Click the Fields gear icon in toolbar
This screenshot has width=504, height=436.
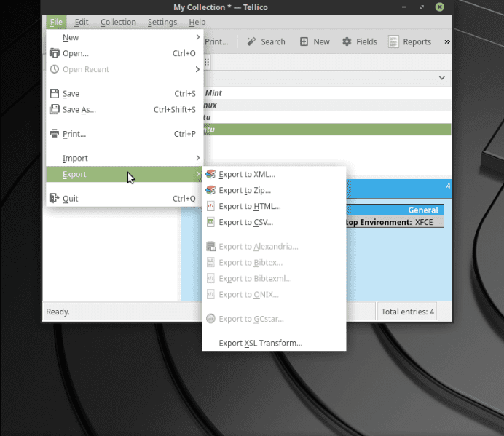click(x=347, y=41)
